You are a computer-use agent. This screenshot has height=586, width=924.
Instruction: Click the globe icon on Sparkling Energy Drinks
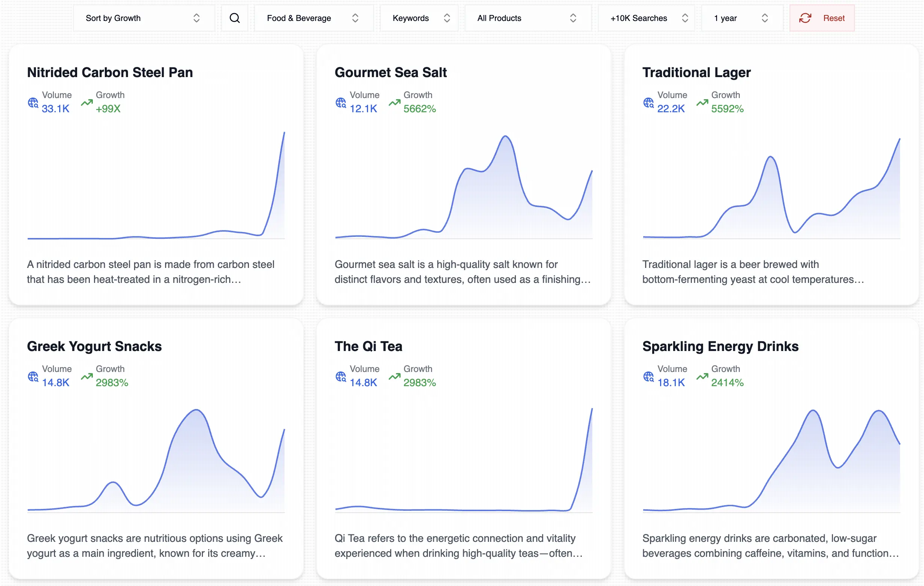(x=648, y=376)
